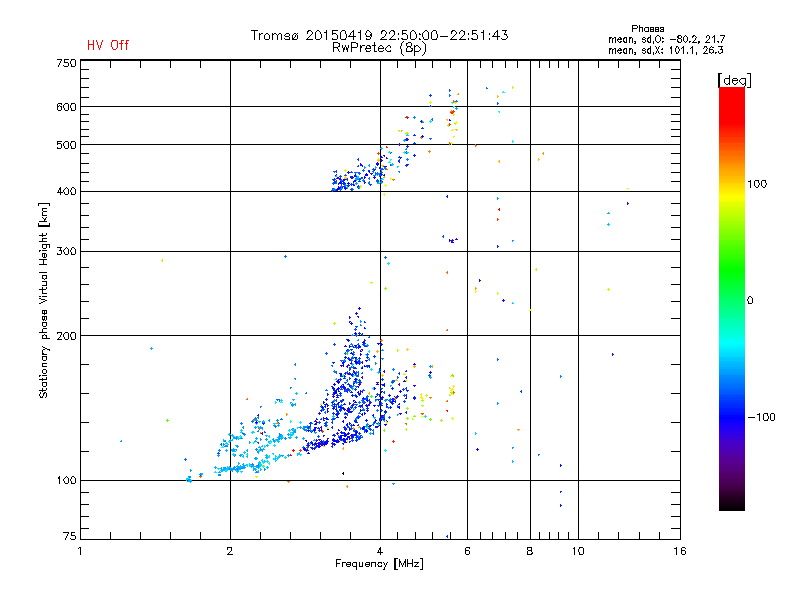Click the red 'HV Off' label
Screen dimensions: 800x600
(108, 45)
